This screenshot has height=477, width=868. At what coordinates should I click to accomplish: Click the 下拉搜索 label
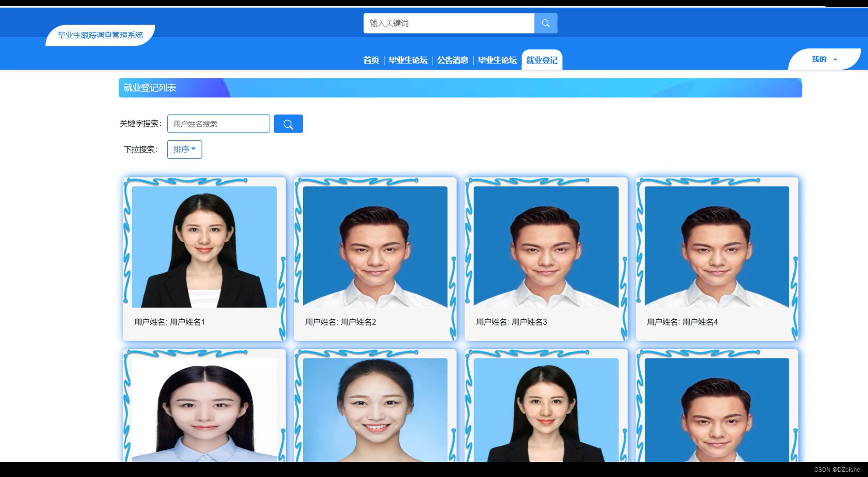coord(141,149)
